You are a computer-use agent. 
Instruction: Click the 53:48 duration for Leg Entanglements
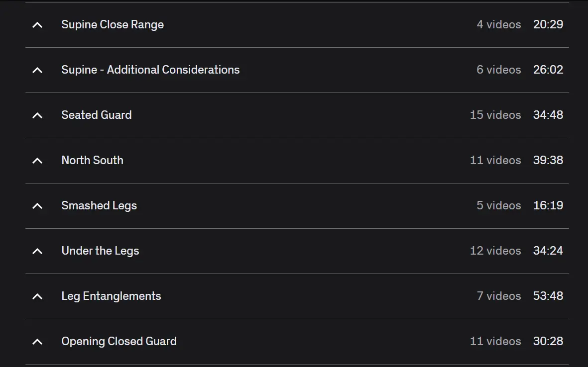548,296
